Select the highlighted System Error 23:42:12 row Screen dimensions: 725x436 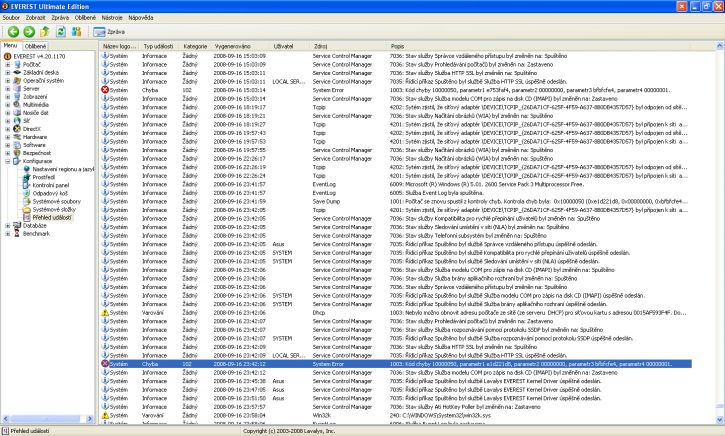(x=396, y=364)
